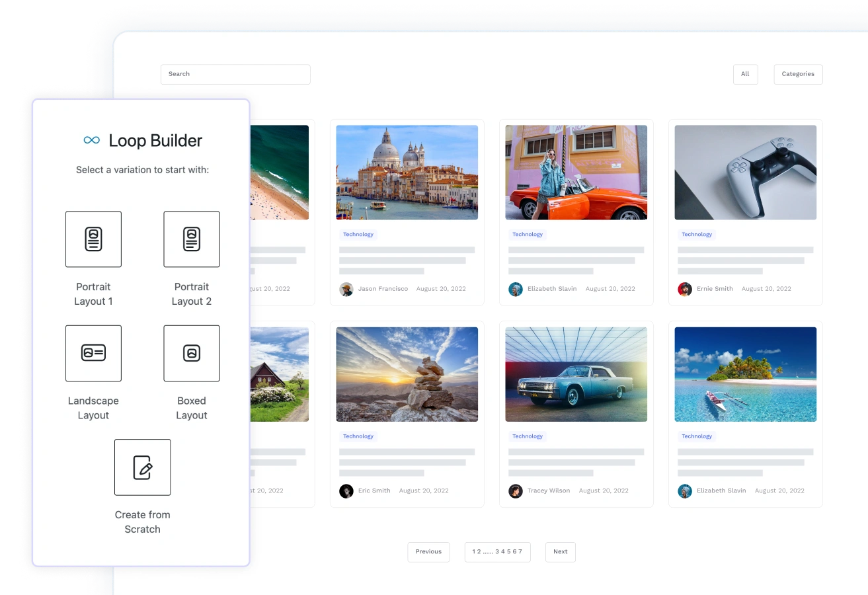Pick the Create from Scratch icon
The height and width of the screenshot is (595, 868).
pyautogui.click(x=143, y=467)
